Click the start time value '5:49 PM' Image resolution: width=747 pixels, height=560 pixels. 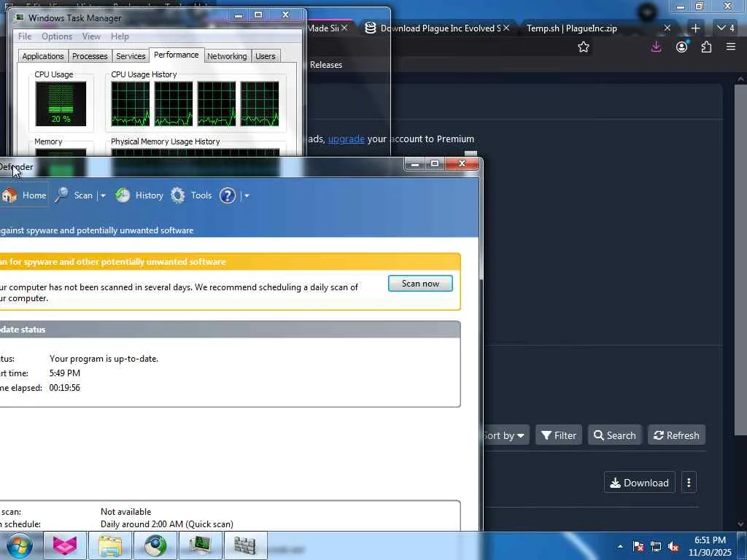coord(65,373)
